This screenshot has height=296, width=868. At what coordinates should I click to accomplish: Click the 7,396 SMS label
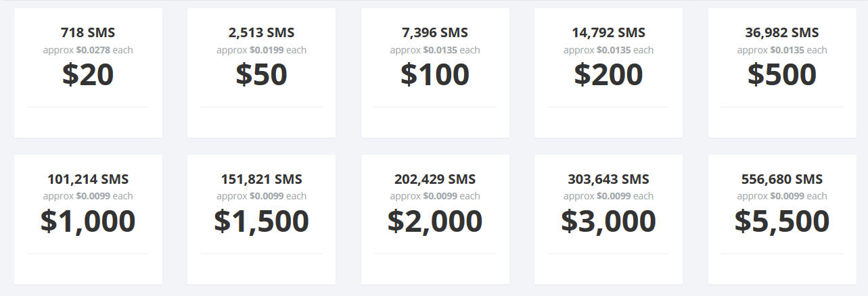coord(435,32)
